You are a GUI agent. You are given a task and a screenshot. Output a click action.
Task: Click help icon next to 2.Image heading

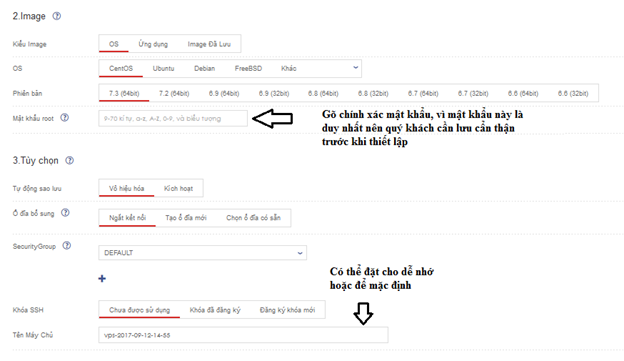click(x=57, y=16)
